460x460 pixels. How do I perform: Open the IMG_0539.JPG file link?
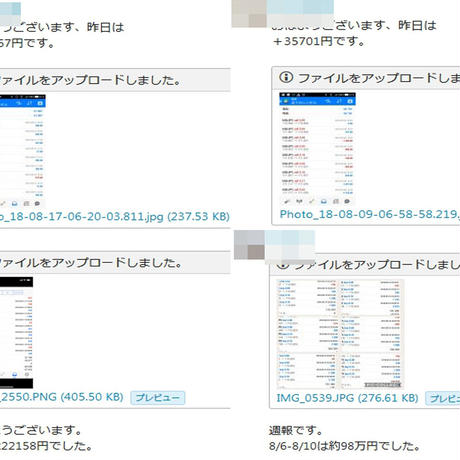click(347, 398)
